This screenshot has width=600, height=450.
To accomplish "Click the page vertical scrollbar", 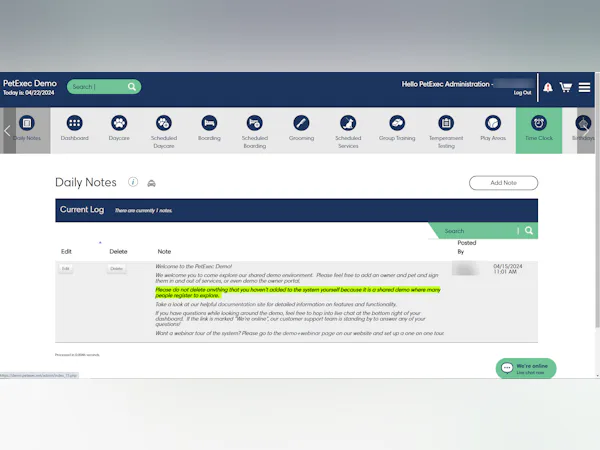I will [597, 199].
